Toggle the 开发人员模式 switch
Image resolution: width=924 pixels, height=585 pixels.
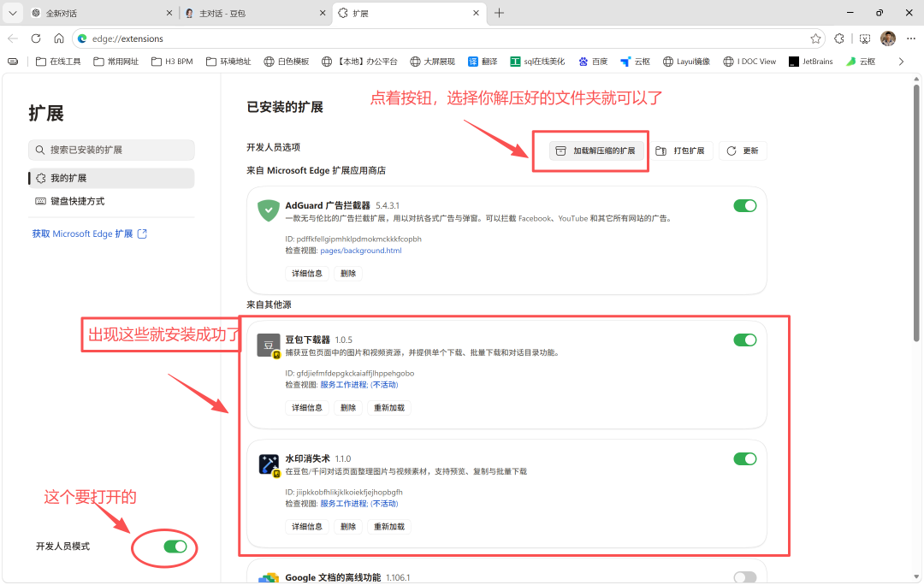point(175,547)
